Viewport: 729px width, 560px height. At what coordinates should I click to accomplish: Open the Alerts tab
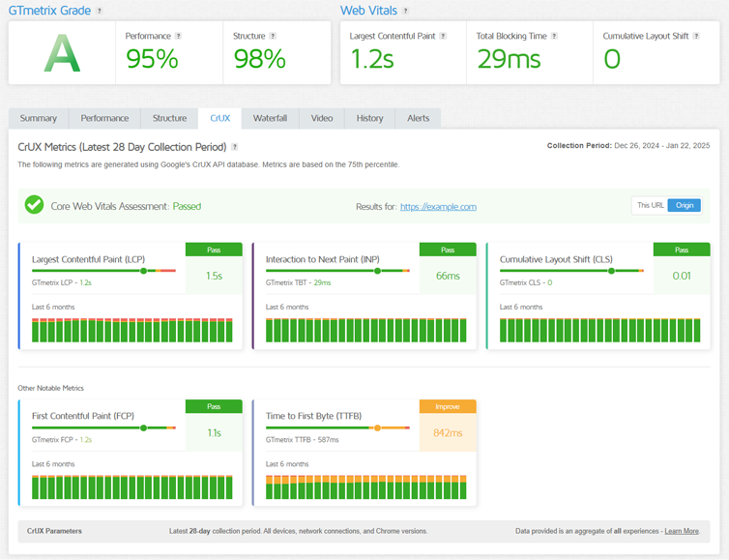pyautogui.click(x=418, y=118)
